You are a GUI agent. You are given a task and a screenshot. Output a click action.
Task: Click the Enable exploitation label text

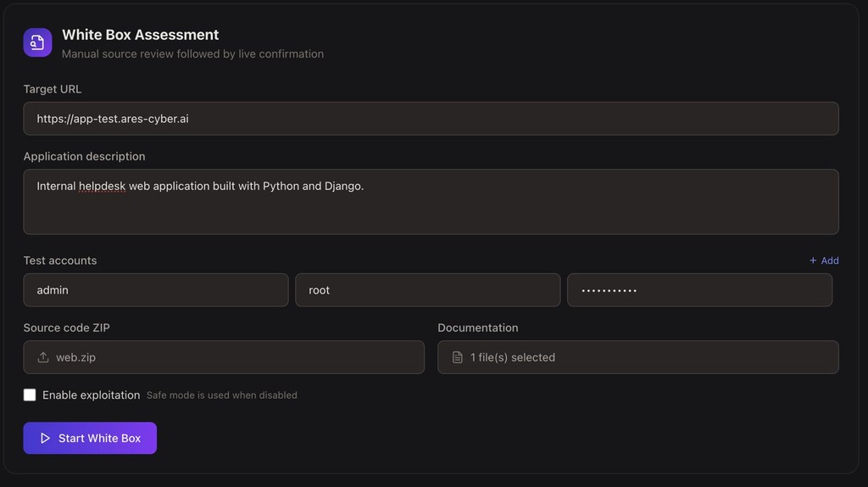92,395
